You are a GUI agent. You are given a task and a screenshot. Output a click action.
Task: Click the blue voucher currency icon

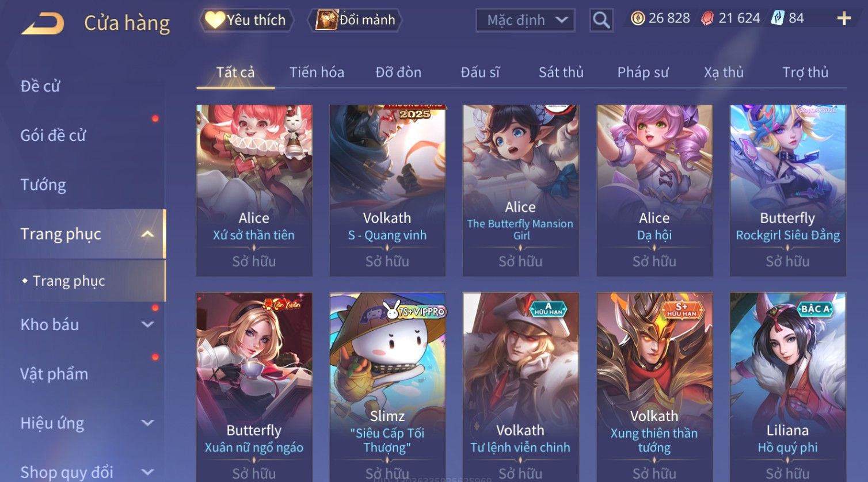click(778, 18)
